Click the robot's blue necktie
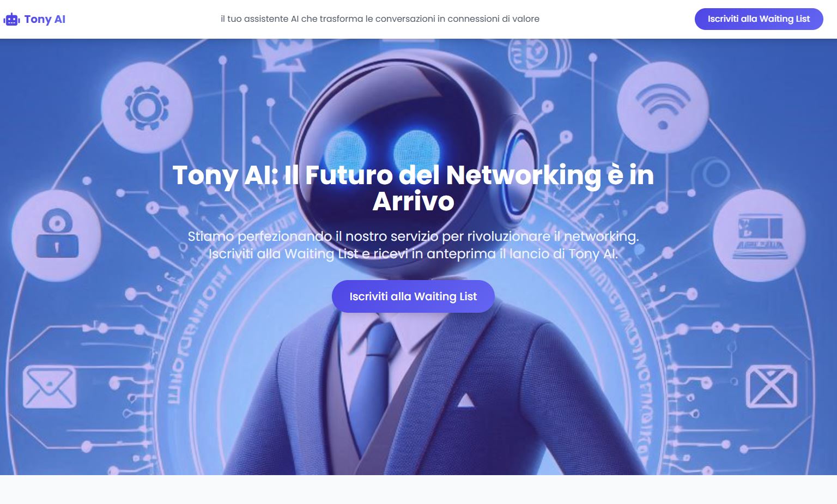 pyautogui.click(x=376, y=376)
